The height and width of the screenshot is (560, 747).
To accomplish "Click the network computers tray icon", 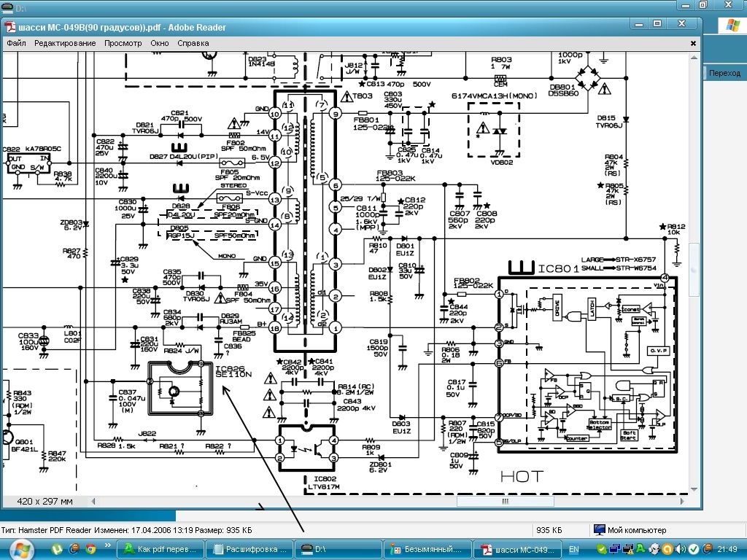I will click(x=614, y=550).
